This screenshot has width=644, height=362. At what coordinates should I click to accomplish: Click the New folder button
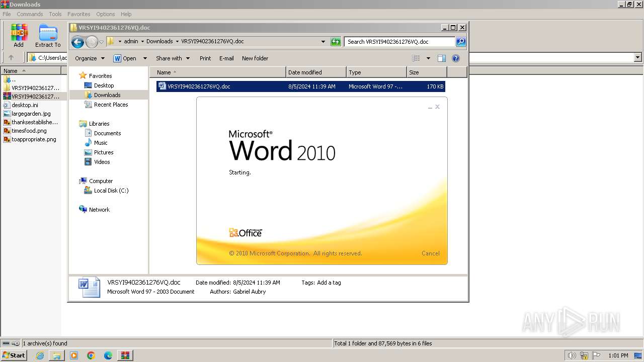(x=255, y=58)
